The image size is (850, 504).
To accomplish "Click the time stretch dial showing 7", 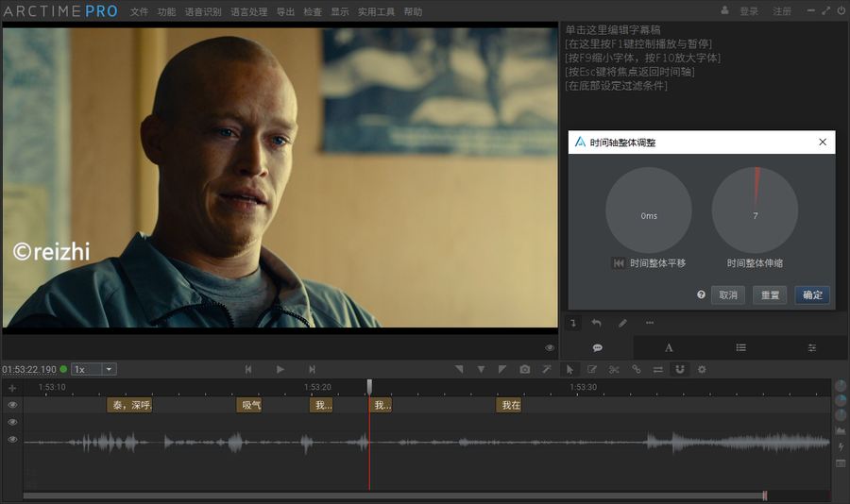I will coord(755,210).
